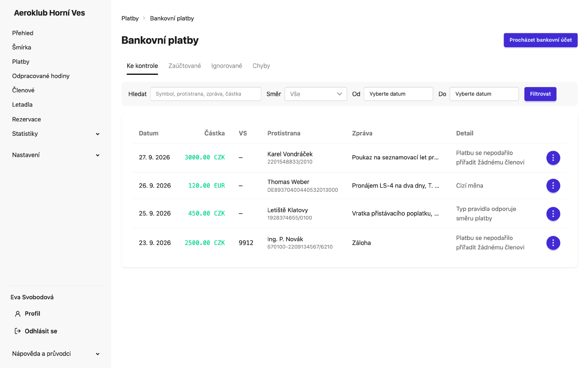Click the Částka column header
The width and height of the screenshot is (588, 368).
215,133
